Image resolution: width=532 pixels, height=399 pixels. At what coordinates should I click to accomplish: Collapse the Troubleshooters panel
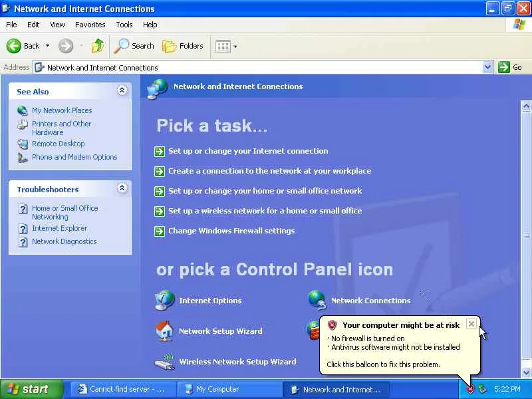coord(122,188)
